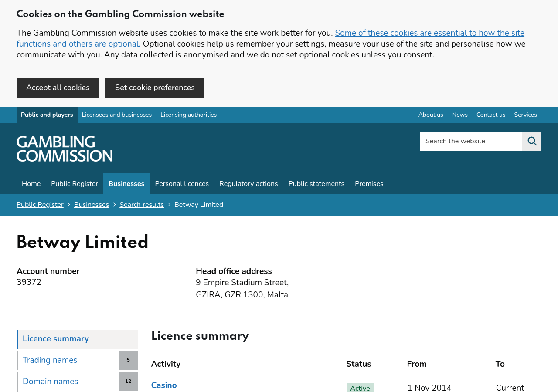Click the Status column header
This screenshot has width=558, height=392.
click(359, 364)
